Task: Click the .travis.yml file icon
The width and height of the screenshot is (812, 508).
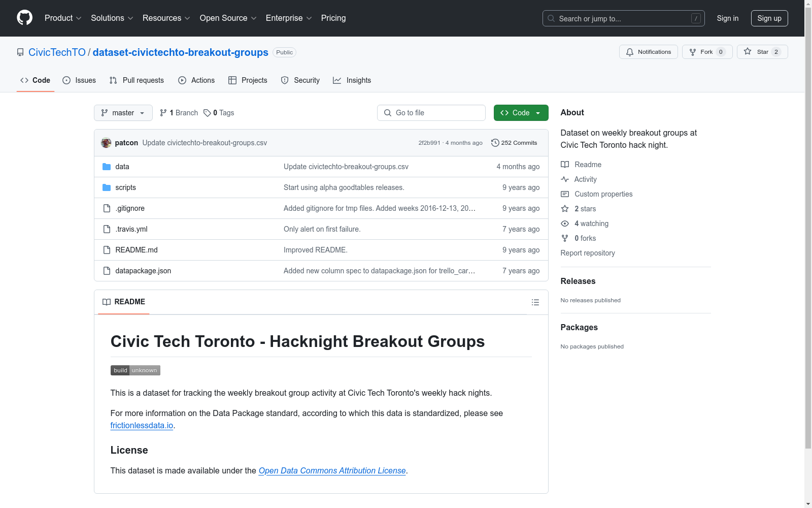Action: 107,229
